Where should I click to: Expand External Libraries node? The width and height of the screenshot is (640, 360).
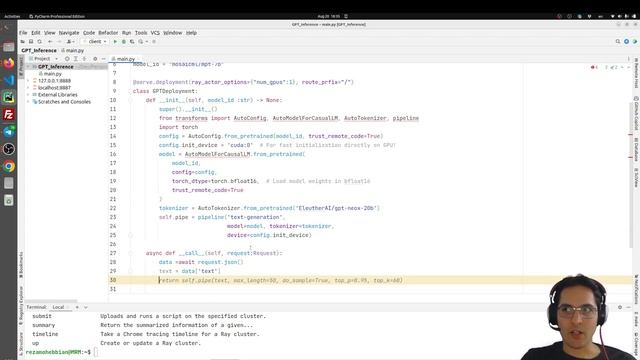pos(29,95)
